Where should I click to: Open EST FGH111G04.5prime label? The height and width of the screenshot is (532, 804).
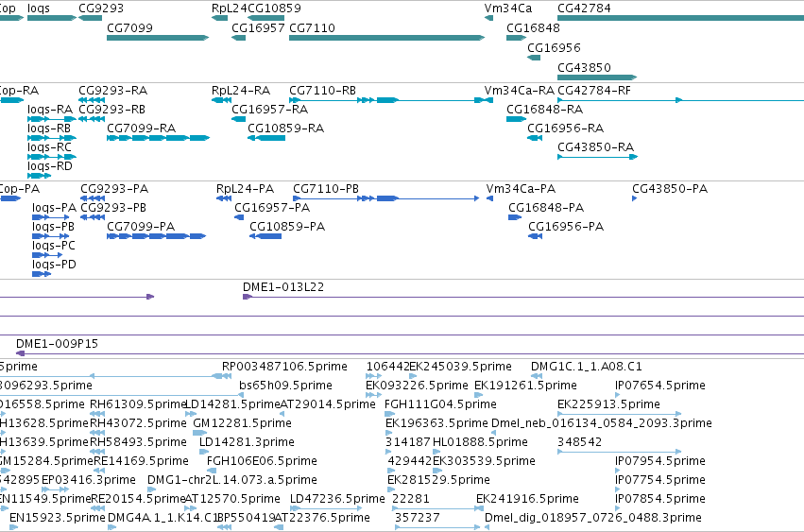click(x=440, y=404)
